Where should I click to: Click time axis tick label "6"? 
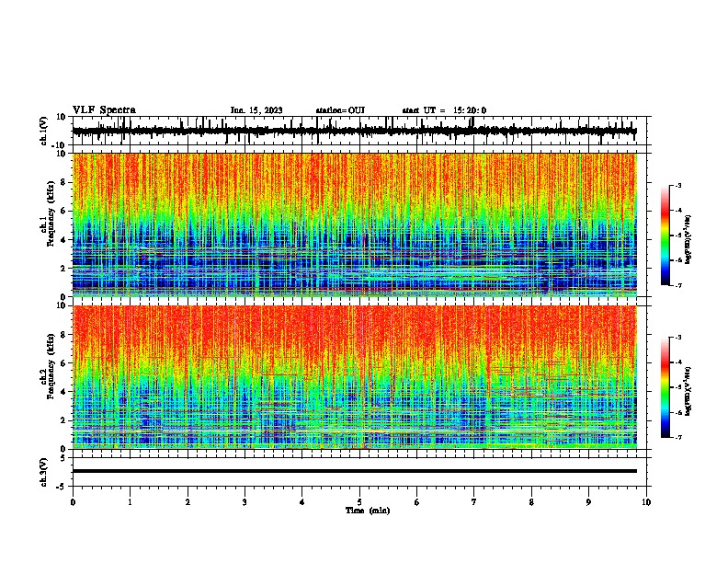(x=416, y=502)
